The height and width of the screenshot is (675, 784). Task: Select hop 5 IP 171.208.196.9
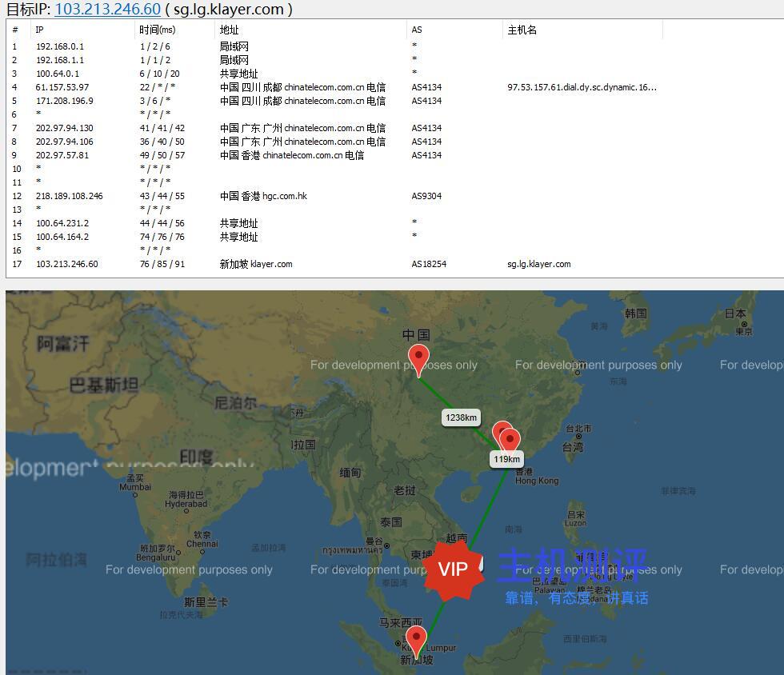(65, 101)
